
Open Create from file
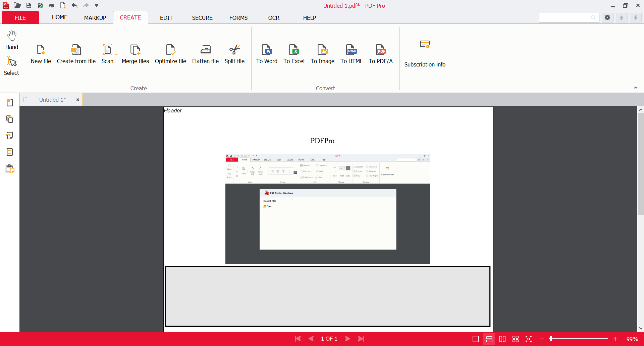[76, 54]
